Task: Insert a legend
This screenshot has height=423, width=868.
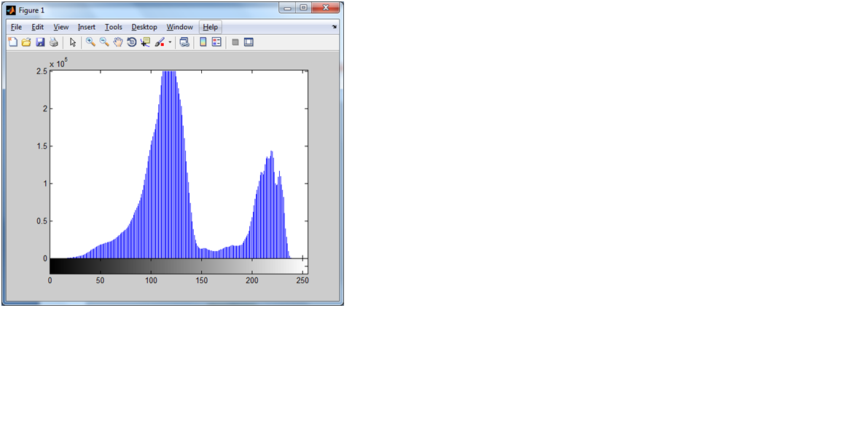Action: [216, 41]
